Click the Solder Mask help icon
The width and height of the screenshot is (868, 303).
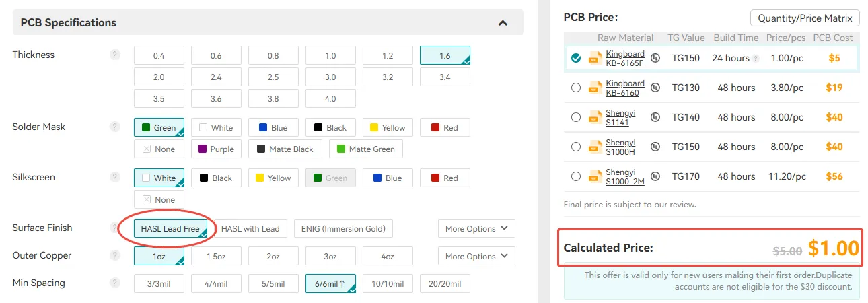115,127
